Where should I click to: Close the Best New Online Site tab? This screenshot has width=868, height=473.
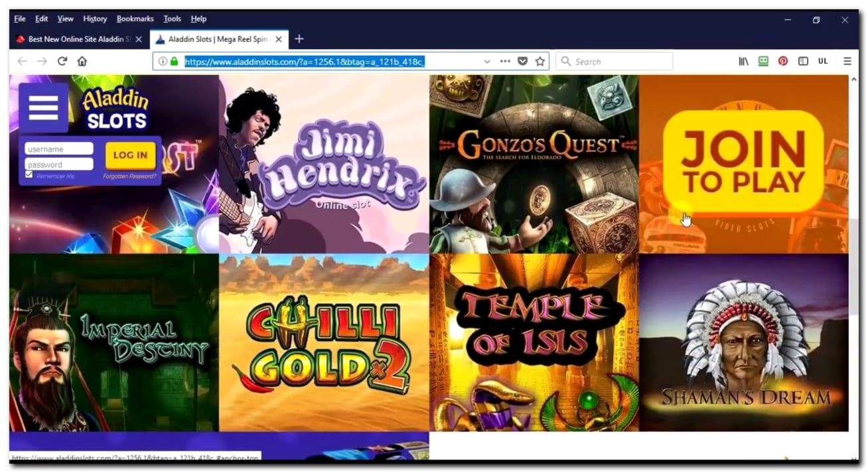point(139,39)
